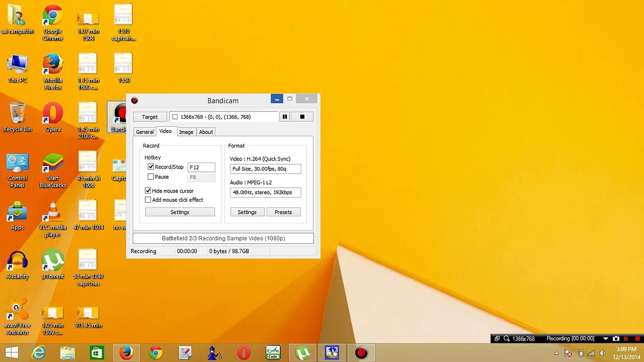644x362 pixels.
Task: Open VLC media player shortcut
Action: click(x=53, y=220)
